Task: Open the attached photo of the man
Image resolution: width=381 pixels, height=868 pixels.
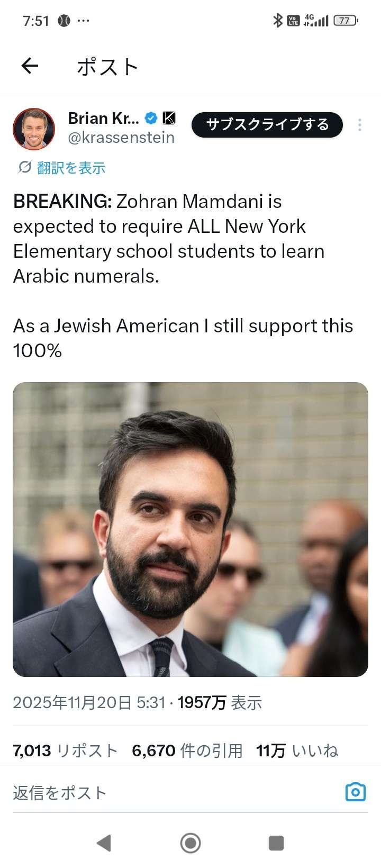Action: pos(190,529)
